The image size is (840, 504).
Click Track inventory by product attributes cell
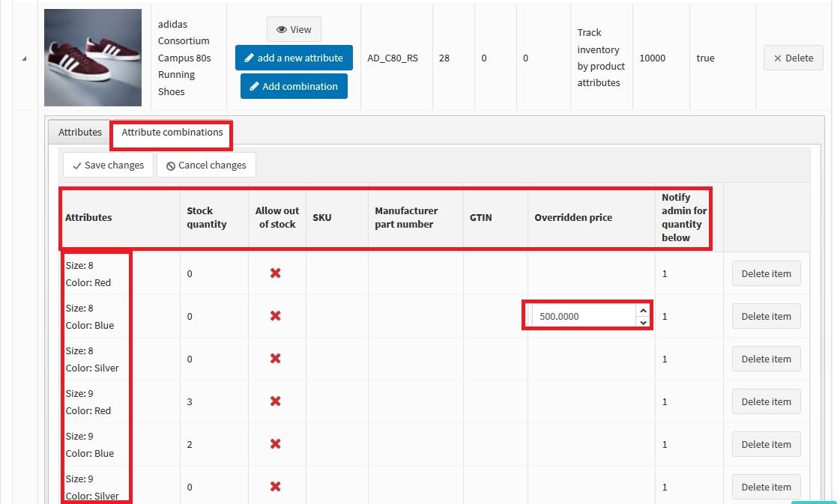click(601, 58)
